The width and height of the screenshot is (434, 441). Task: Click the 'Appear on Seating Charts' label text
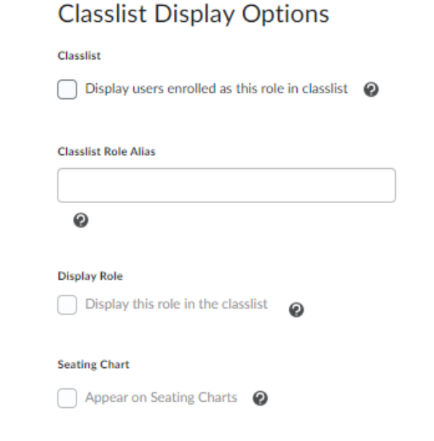(x=161, y=398)
